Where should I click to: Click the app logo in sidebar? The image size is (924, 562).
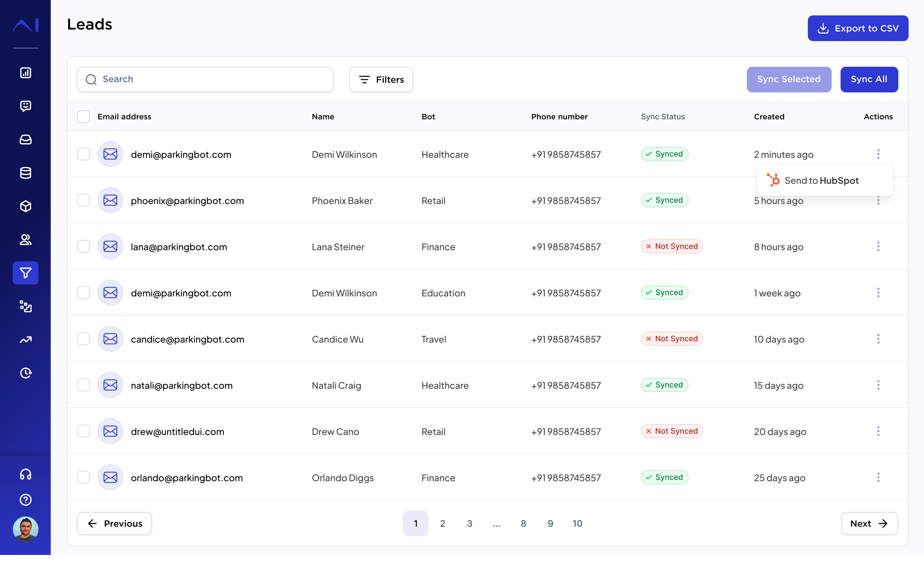tap(25, 25)
